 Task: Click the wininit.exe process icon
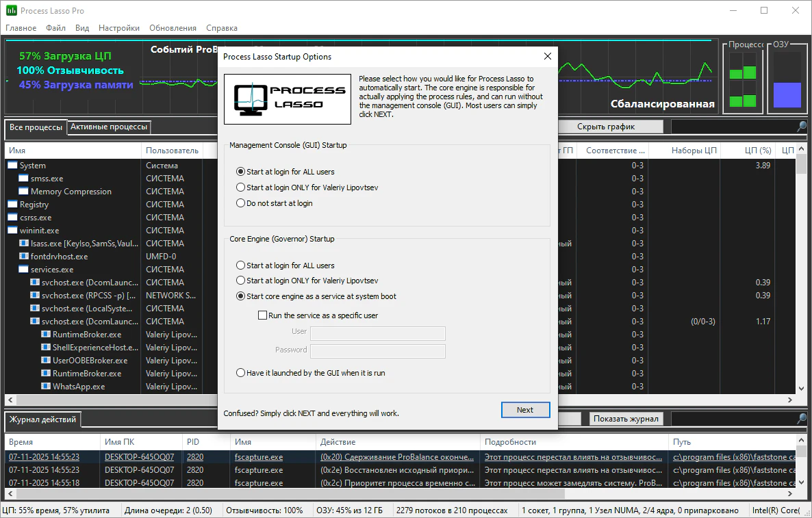pyautogui.click(x=12, y=231)
